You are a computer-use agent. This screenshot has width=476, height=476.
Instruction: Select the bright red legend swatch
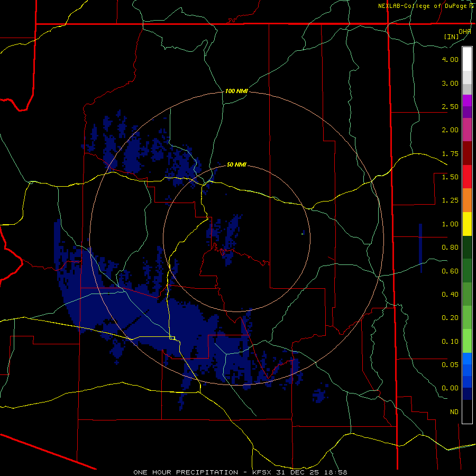point(467,177)
